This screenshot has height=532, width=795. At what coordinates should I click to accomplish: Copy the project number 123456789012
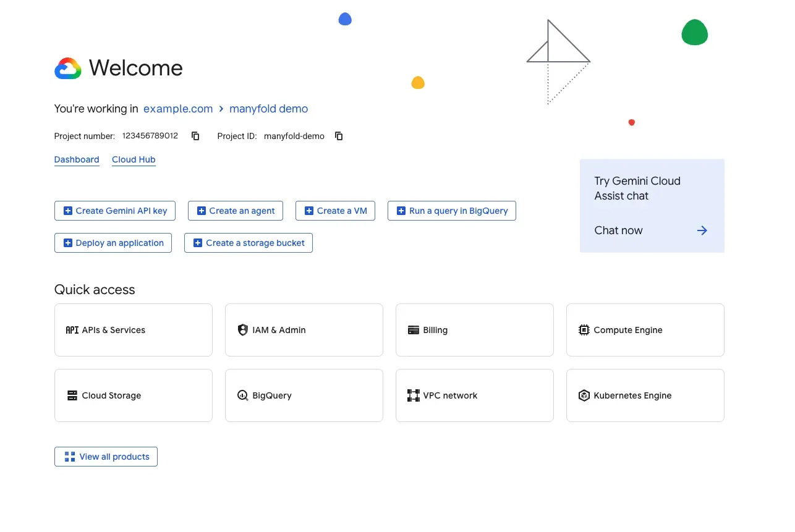click(x=195, y=136)
